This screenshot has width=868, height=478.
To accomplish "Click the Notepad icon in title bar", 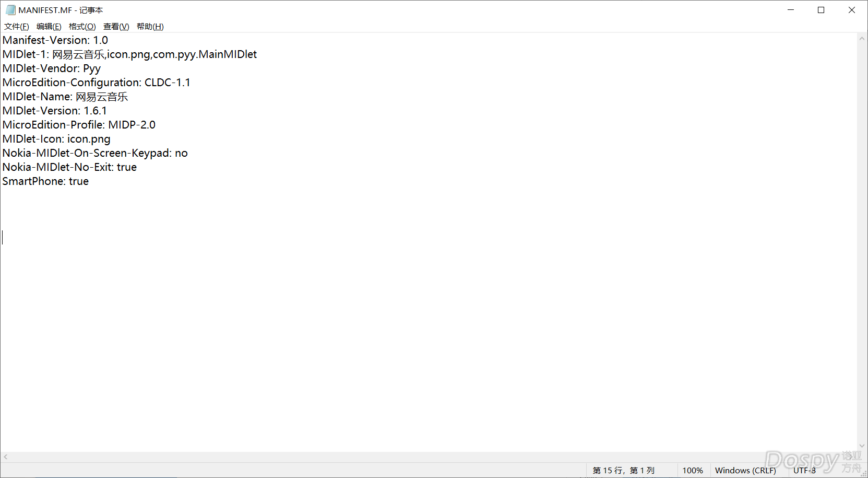I will (x=10, y=10).
